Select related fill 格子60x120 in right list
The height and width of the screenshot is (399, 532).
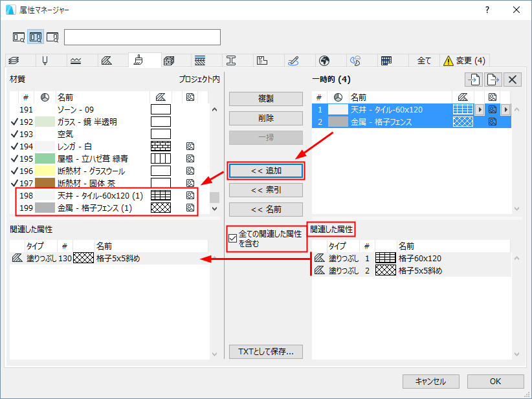(411, 258)
